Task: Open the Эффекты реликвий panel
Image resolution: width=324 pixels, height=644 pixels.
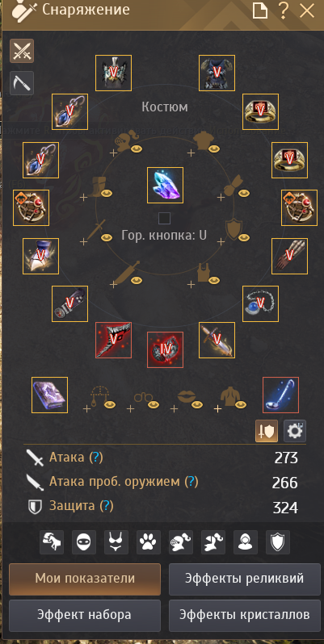Action: point(245,579)
